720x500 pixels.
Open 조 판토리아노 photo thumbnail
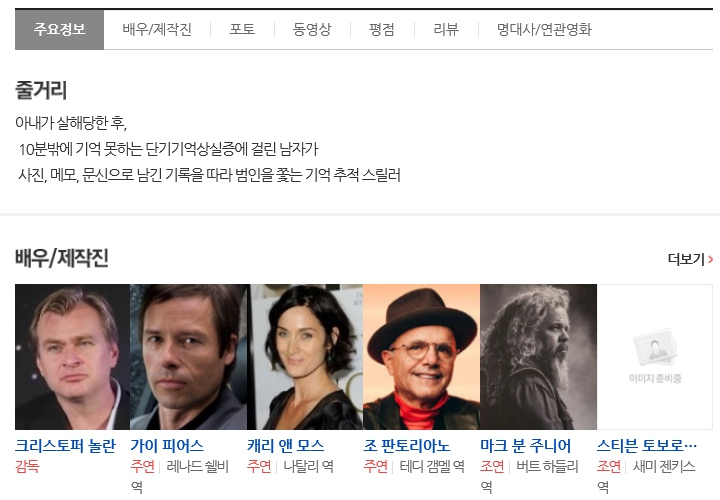coord(422,357)
